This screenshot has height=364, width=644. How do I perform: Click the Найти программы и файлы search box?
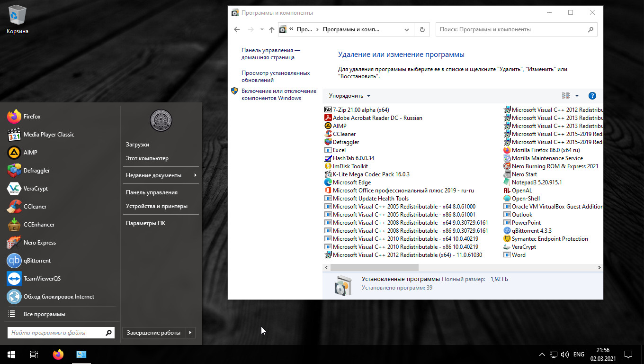pyautogui.click(x=56, y=333)
